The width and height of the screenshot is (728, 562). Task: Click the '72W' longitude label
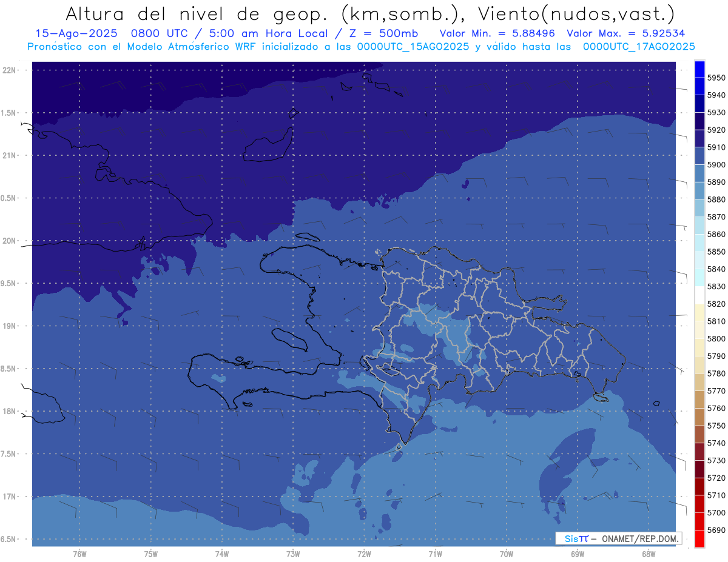tap(364, 554)
